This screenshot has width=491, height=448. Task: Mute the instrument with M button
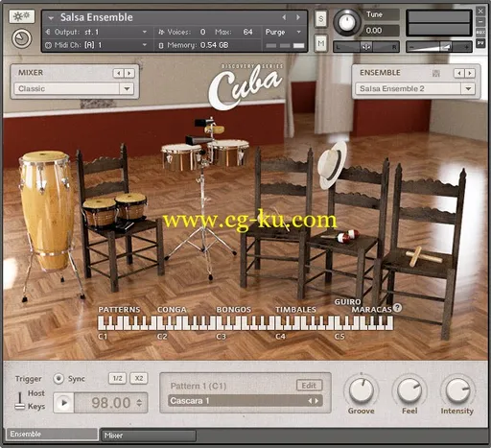tap(321, 43)
